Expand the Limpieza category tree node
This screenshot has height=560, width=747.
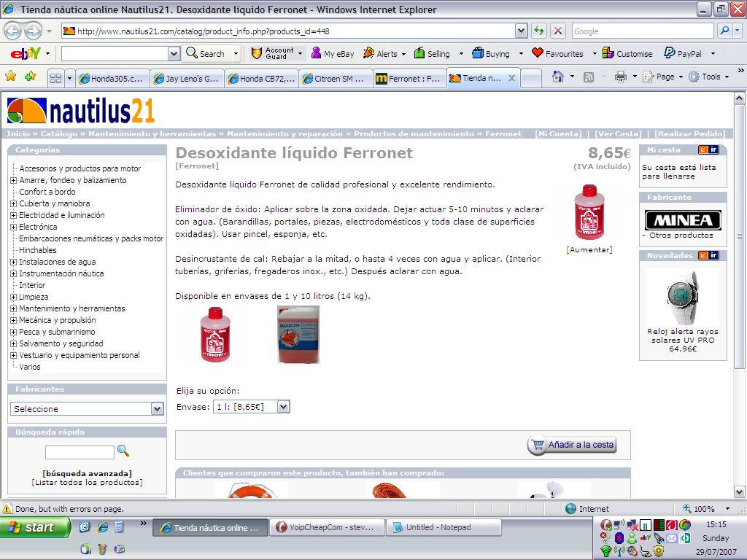[x=13, y=297]
